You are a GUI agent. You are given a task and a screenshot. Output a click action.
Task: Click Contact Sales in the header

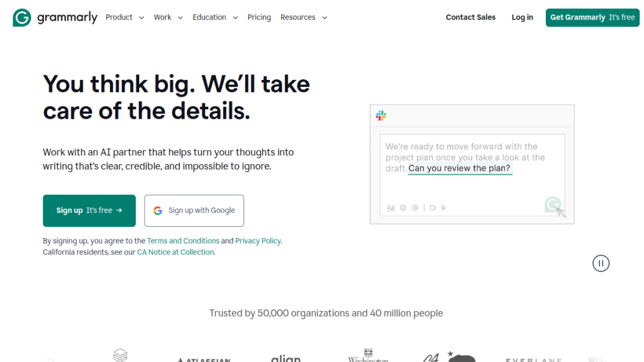pyautogui.click(x=470, y=18)
